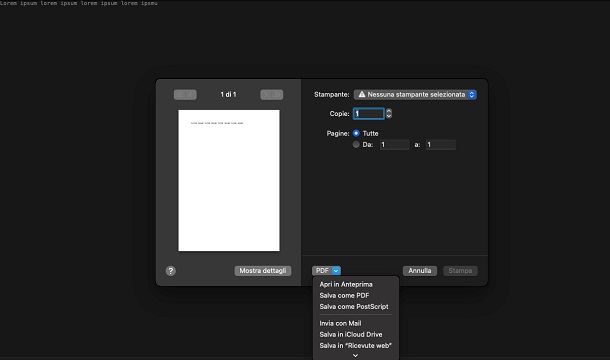Click the Copie stepper arrows
This screenshot has width=610, height=360.
(x=389, y=114)
